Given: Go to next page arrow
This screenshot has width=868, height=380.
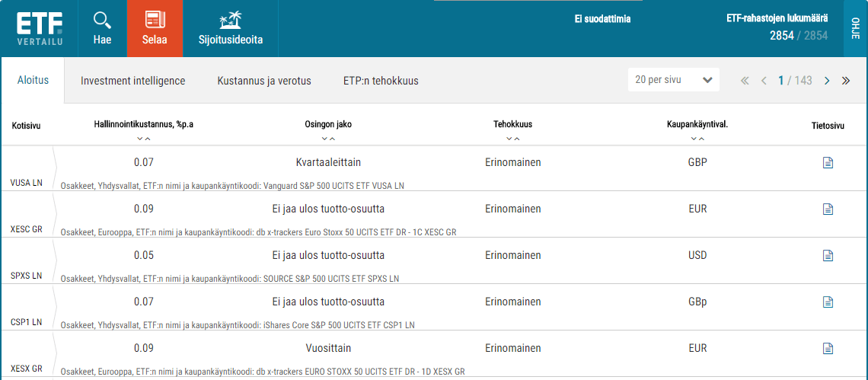Looking at the screenshot, I should click(827, 81).
